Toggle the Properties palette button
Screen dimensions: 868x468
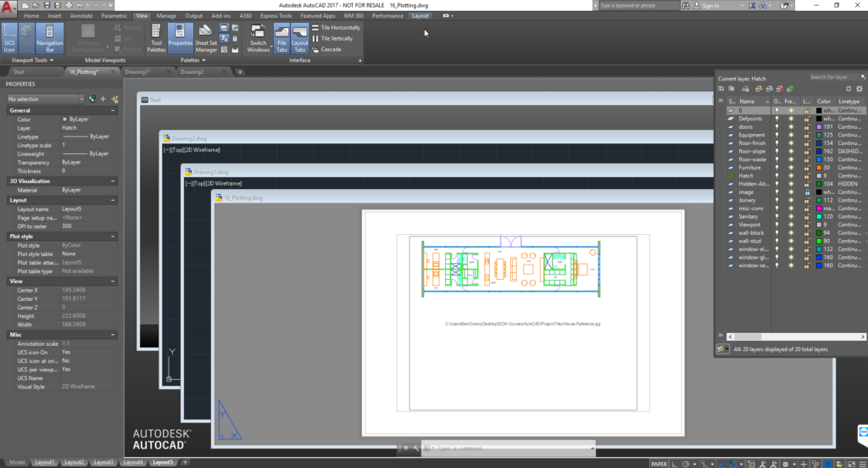(x=180, y=38)
